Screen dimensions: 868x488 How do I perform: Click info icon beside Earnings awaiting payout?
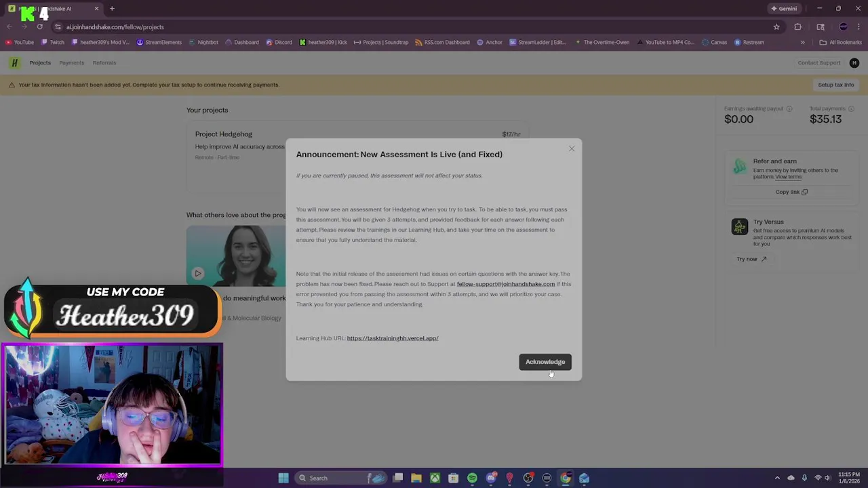click(789, 108)
